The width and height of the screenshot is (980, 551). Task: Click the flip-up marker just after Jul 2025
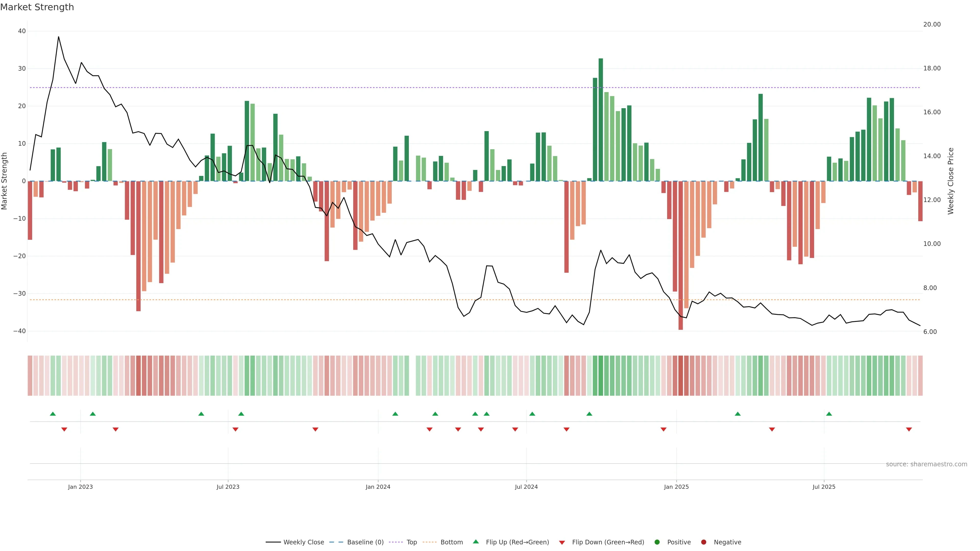[829, 414]
